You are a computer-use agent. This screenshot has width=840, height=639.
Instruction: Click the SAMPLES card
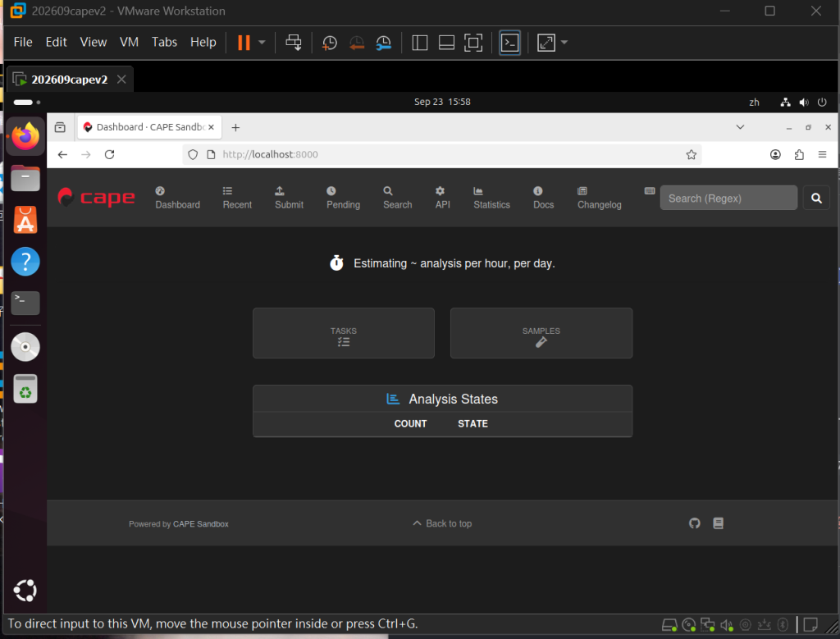pyautogui.click(x=541, y=333)
